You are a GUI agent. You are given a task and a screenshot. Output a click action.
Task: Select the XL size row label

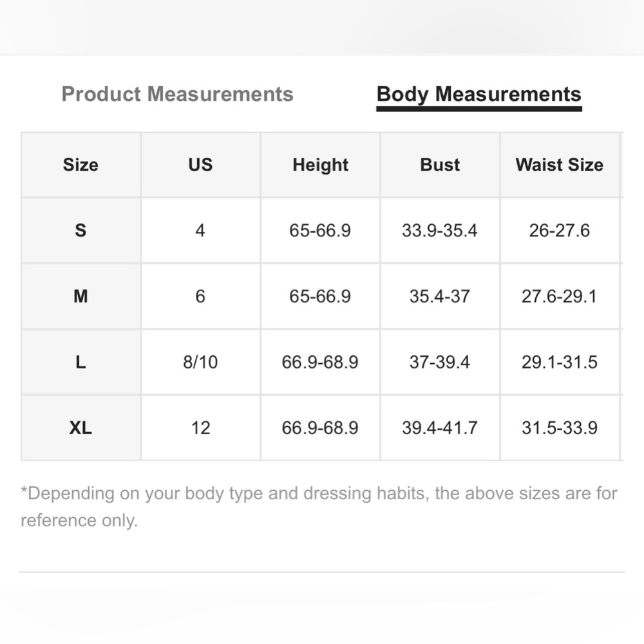click(80, 428)
